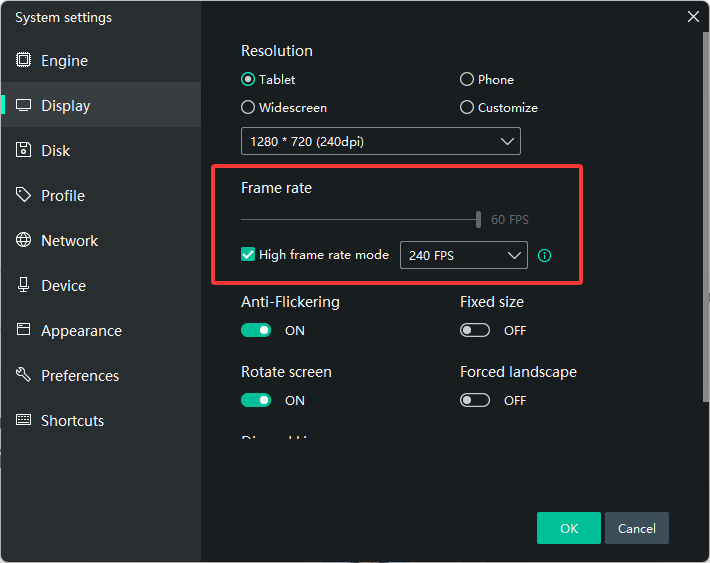710x563 pixels.
Task: Click the Preferences wrench icon
Action: point(23,375)
